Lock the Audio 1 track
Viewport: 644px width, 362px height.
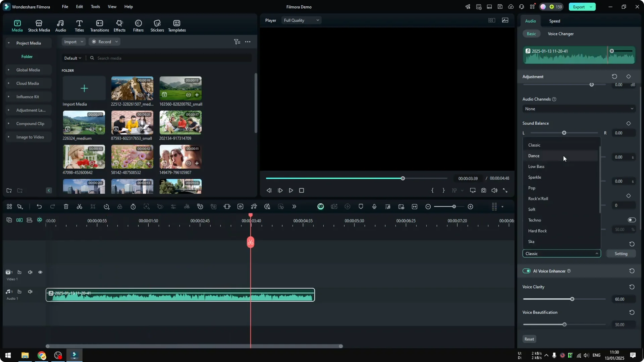19,292
